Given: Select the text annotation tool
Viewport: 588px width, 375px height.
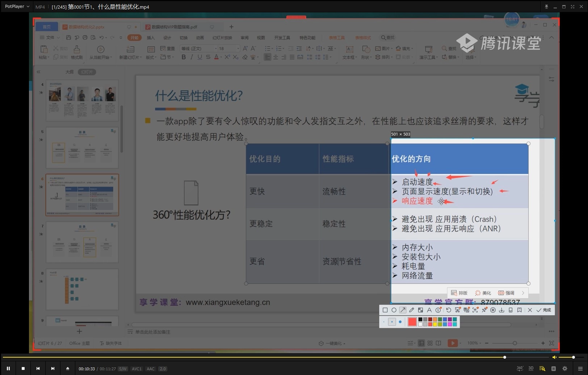Looking at the screenshot, I should [x=429, y=311].
